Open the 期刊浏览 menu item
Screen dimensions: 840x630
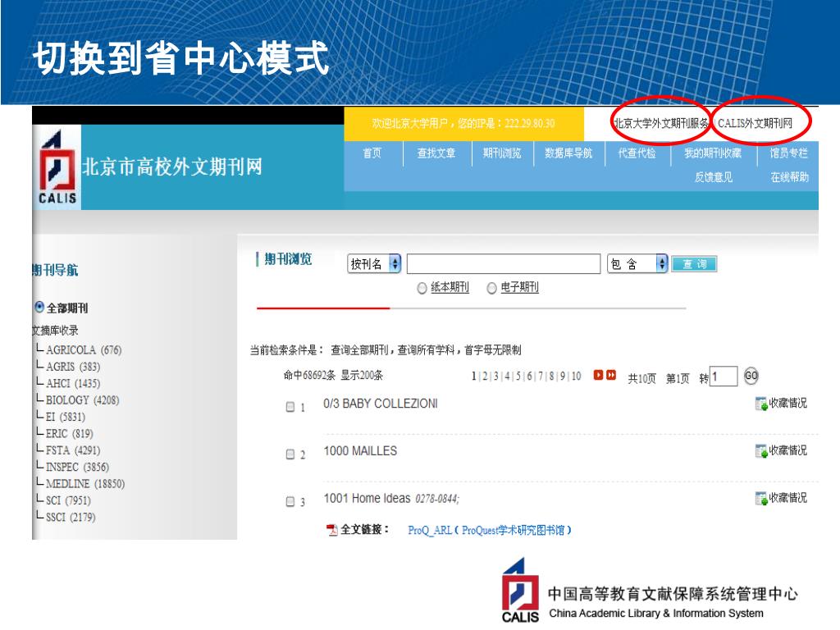pyautogui.click(x=502, y=153)
